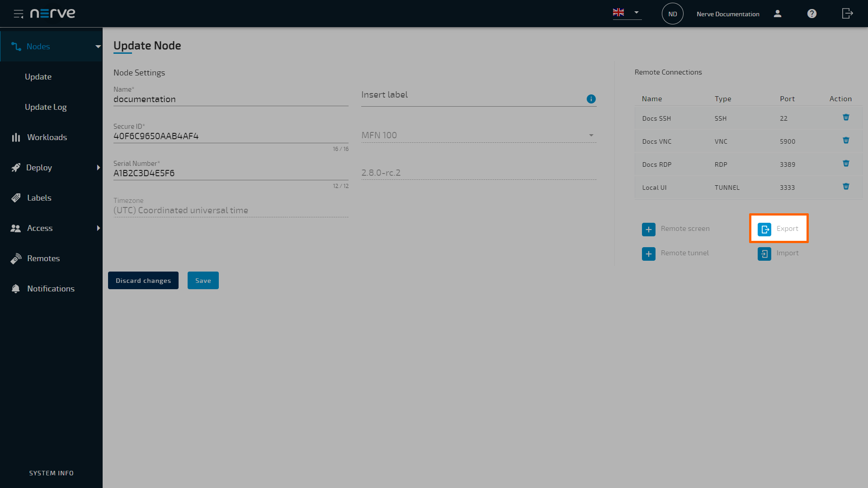Click the node Name input field
The image size is (868, 488).
(231, 99)
